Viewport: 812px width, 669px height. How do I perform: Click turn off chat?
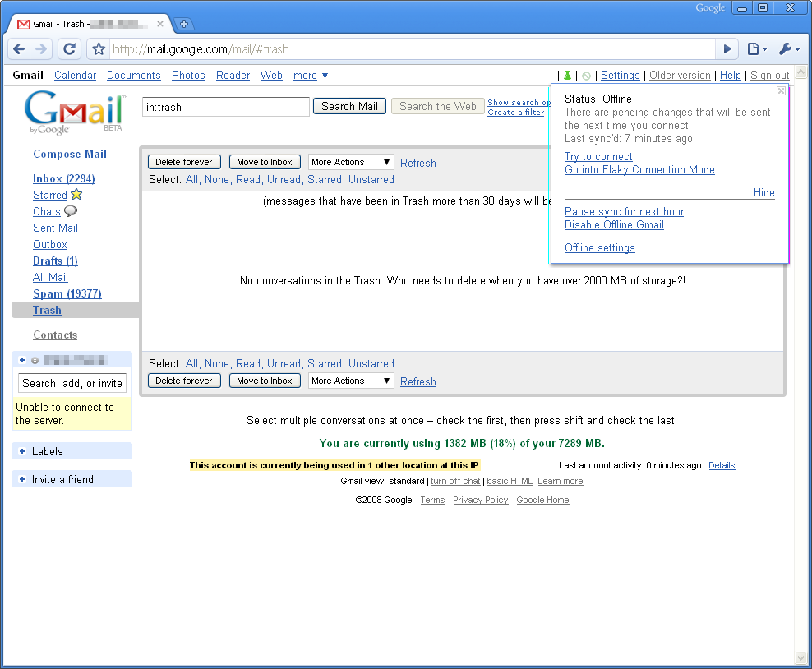tap(455, 481)
